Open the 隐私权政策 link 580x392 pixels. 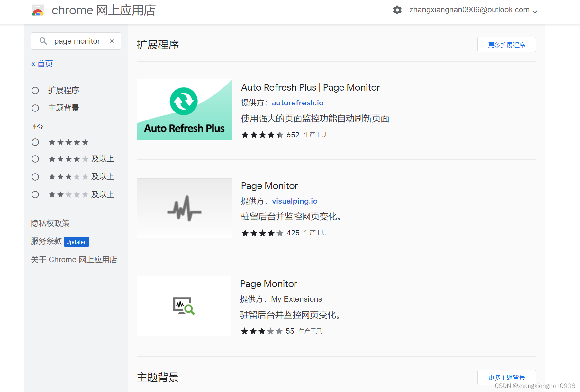click(x=50, y=223)
